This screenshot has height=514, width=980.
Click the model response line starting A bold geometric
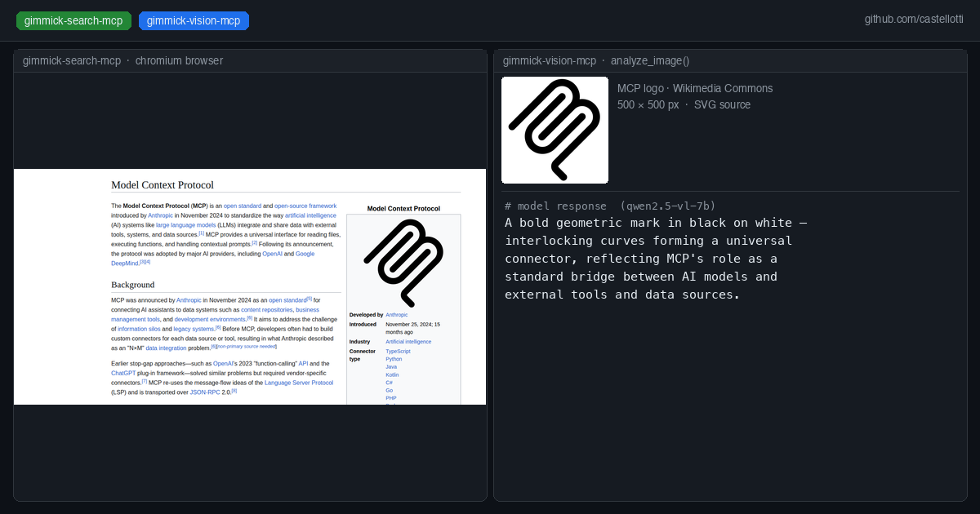656,223
